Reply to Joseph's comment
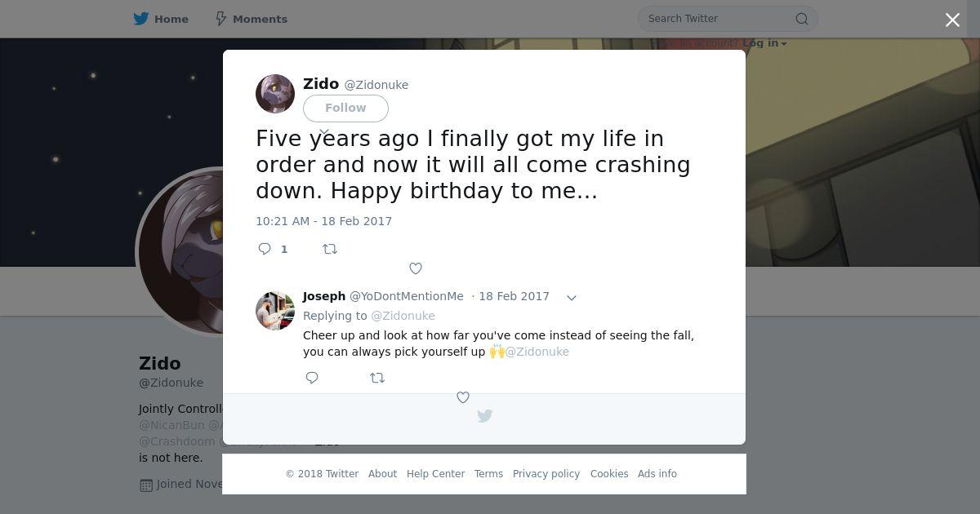Screen dimensions: 980x514 click(x=312, y=378)
